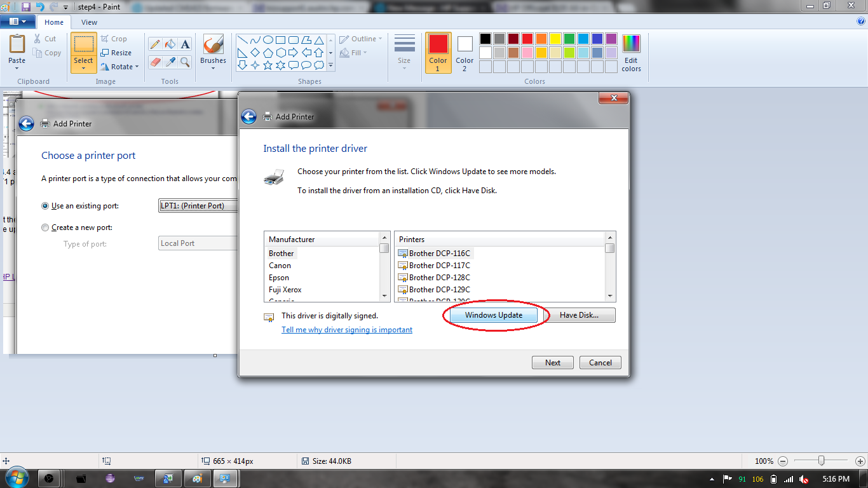Click the taskbar clock showing 5:16 PM
Image resolution: width=868 pixels, height=488 pixels.
(836, 479)
